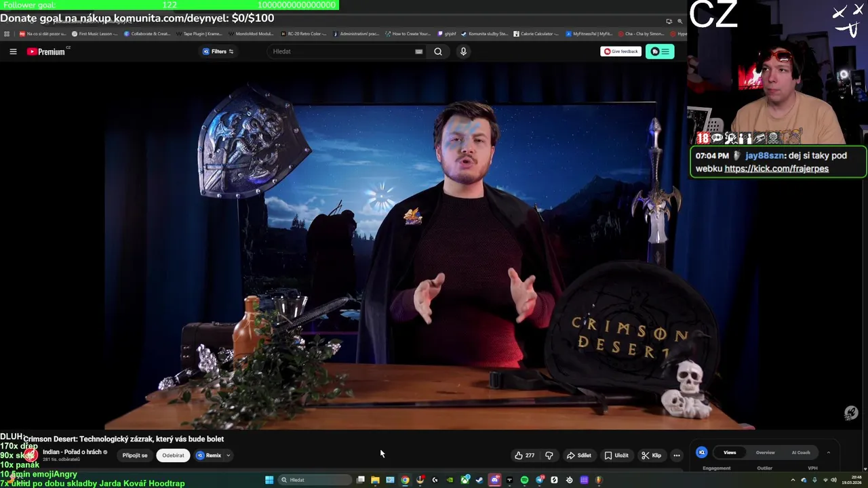Open TIDAL from the taskbar
The width and height of the screenshot is (868, 488).
[509, 480]
